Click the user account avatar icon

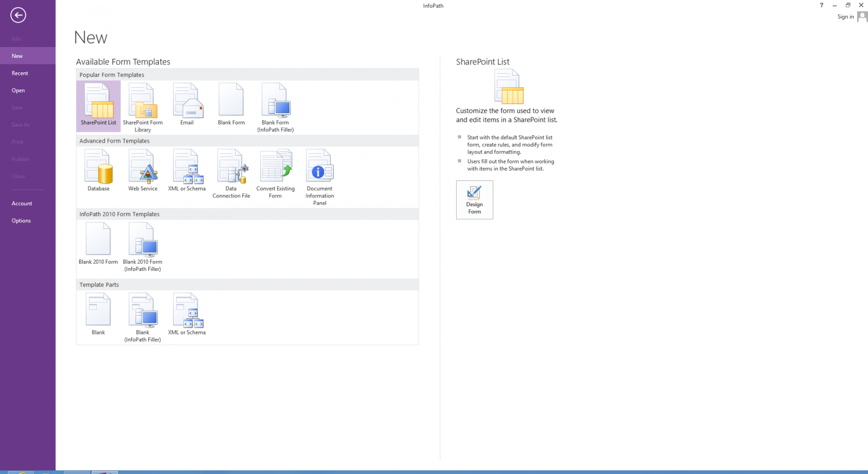tap(862, 17)
